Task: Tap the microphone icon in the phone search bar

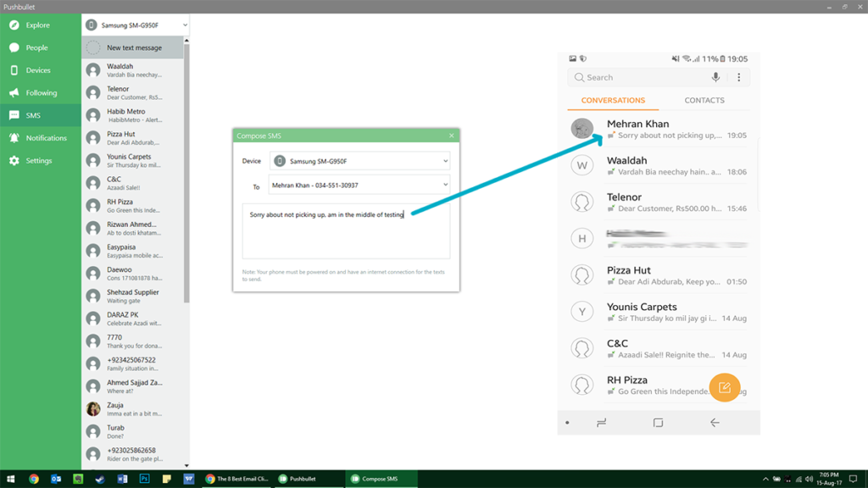Action: click(x=716, y=77)
